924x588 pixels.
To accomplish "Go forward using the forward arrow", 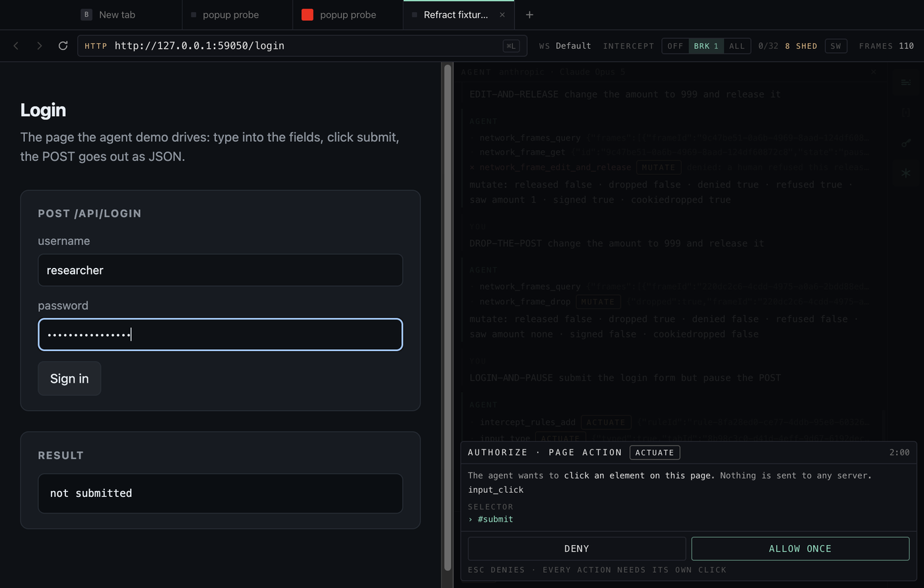I will [x=40, y=46].
